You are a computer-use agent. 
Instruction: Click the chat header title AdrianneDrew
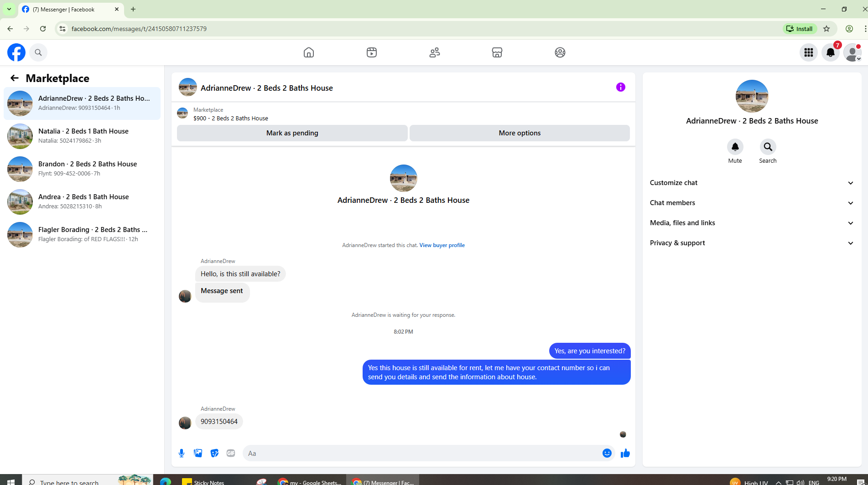[267, 88]
